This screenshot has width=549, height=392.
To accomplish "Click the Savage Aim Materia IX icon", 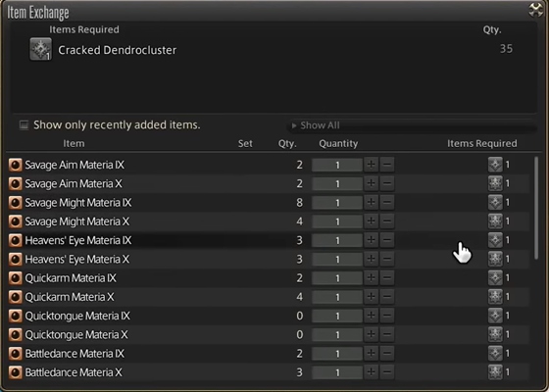I will [15, 165].
